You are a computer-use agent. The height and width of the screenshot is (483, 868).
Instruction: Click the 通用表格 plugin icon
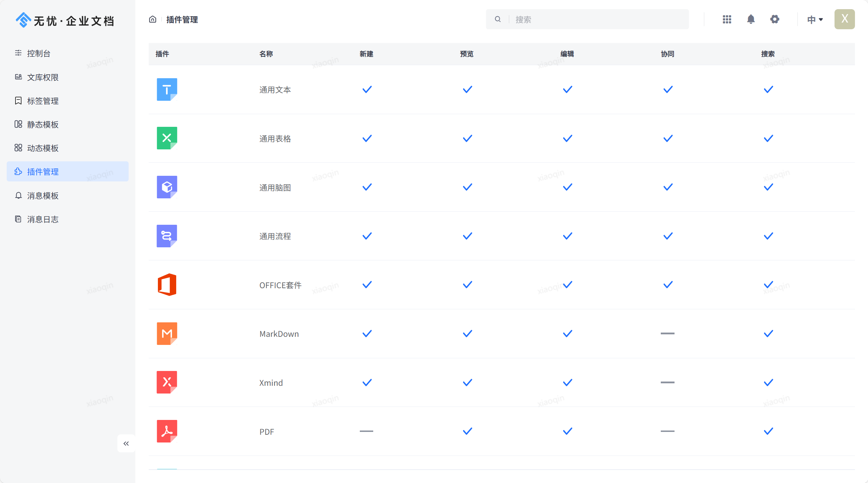[x=167, y=138]
